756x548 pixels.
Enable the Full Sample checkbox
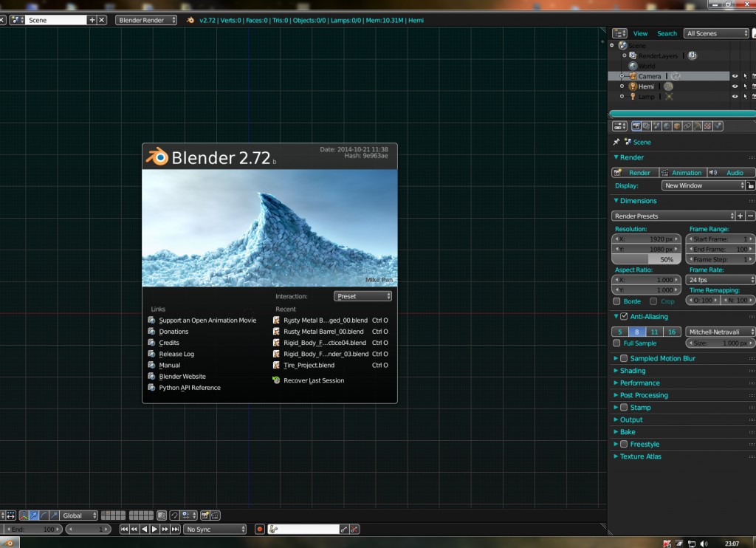(619, 343)
